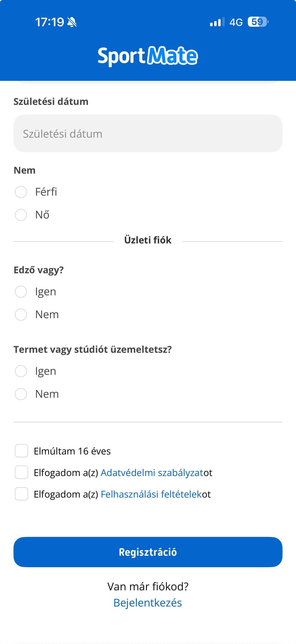296x644 pixels.
Task: Choose Nem for Edző vagy?
Action: 21,315
